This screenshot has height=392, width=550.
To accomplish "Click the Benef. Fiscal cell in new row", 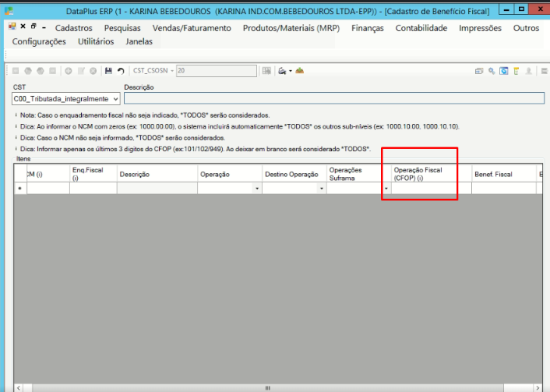I will [504, 189].
